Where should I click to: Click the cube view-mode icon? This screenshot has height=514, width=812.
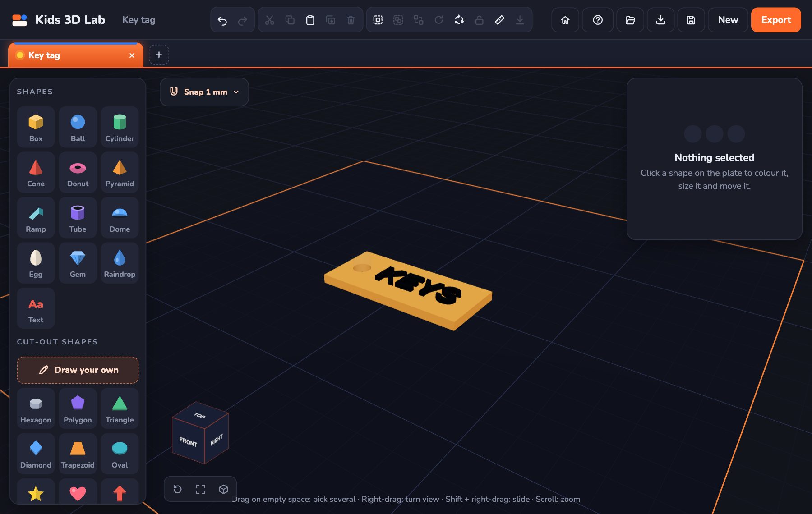click(x=223, y=489)
